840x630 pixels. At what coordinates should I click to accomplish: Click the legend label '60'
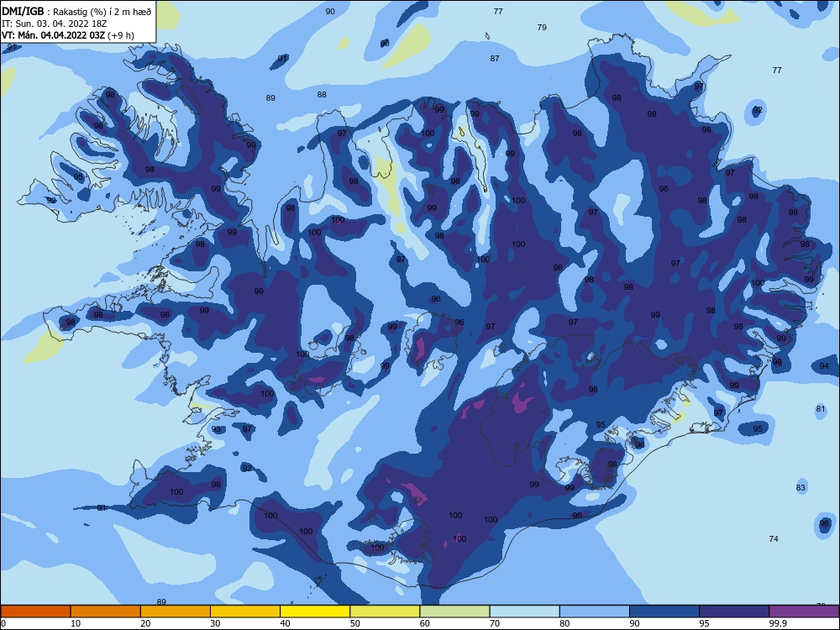(425, 623)
